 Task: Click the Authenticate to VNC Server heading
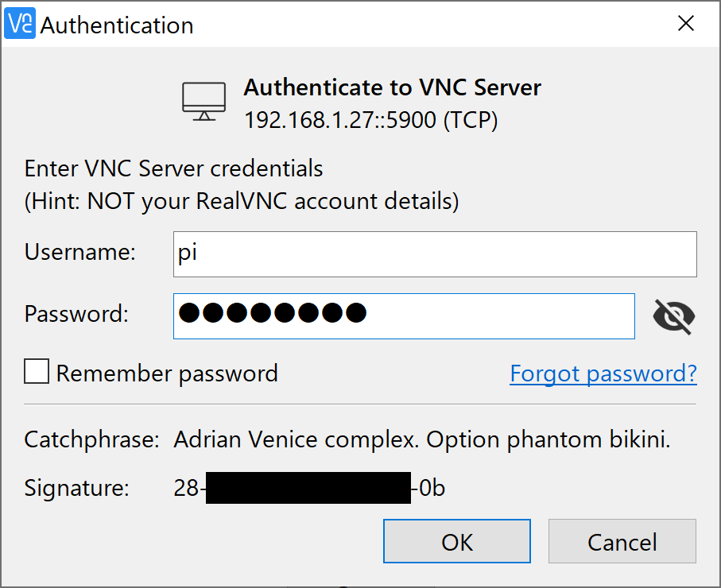coord(392,87)
